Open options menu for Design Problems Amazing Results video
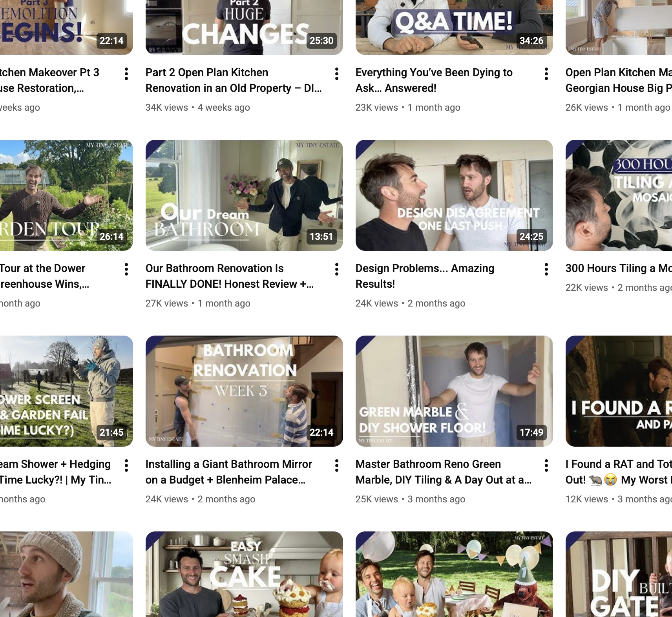This screenshot has height=617, width=672. click(546, 269)
